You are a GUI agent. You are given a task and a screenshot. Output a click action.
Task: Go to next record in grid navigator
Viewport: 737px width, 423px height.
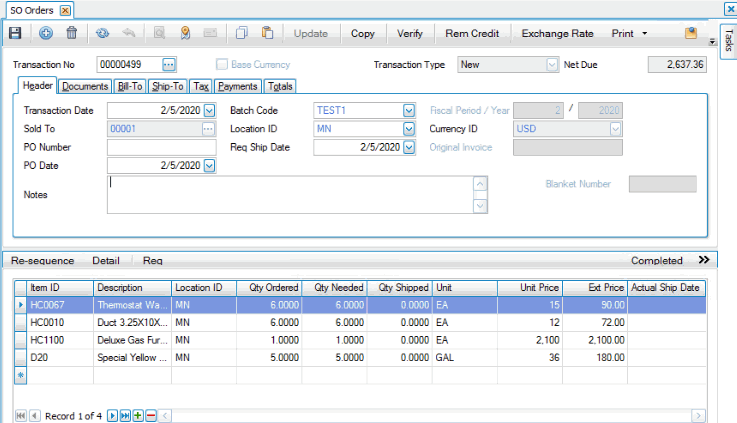112,415
